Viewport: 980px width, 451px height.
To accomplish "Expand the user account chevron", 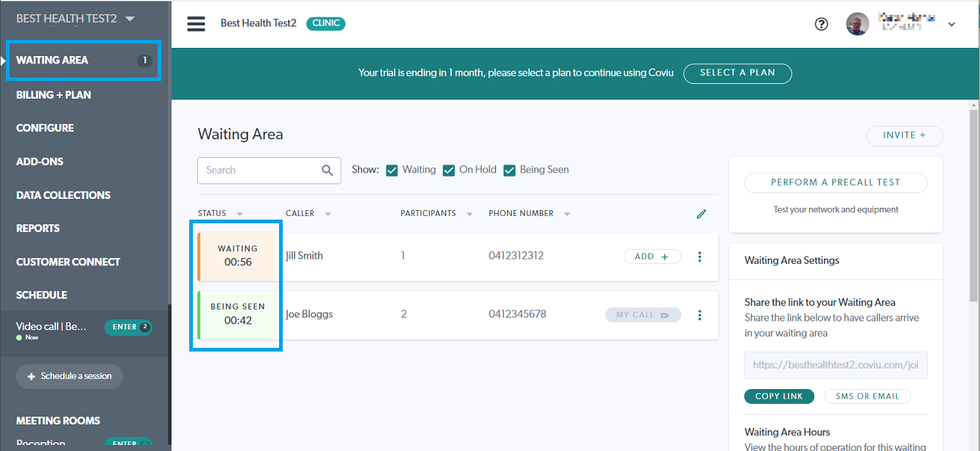I will 951,24.
